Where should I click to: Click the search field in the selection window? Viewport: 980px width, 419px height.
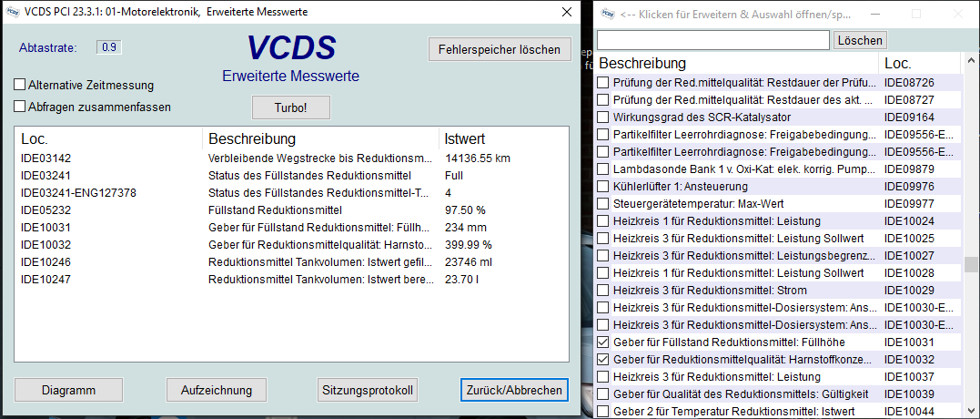(x=713, y=40)
